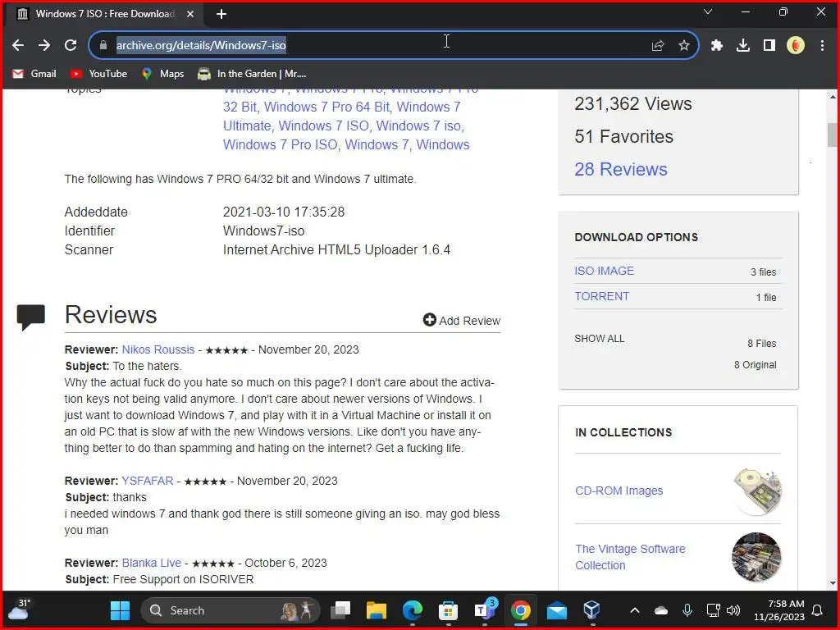Open the Extensions puzzle icon

click(x=717, y=46)
